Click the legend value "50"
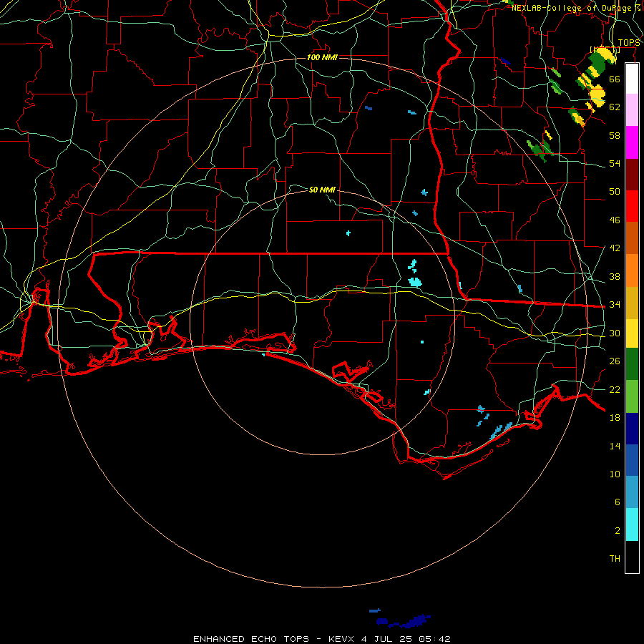Screen dimensions: 644x644 point(615,192)
